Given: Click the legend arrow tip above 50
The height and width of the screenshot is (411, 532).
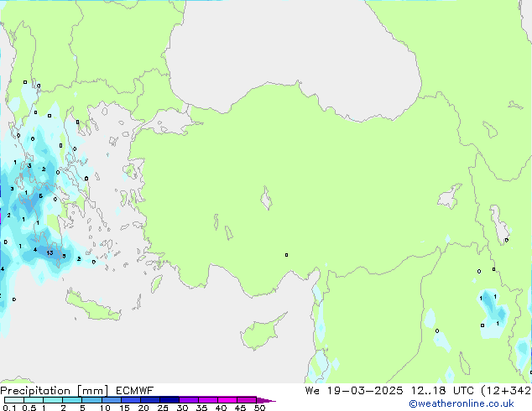Looking at the screenshot, I should coord(267,400).
